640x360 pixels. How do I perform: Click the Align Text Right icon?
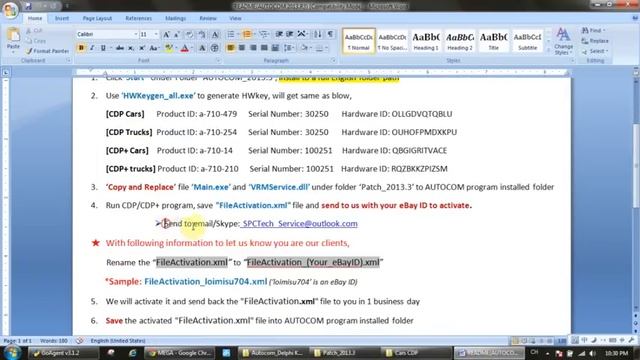[253, 48]
